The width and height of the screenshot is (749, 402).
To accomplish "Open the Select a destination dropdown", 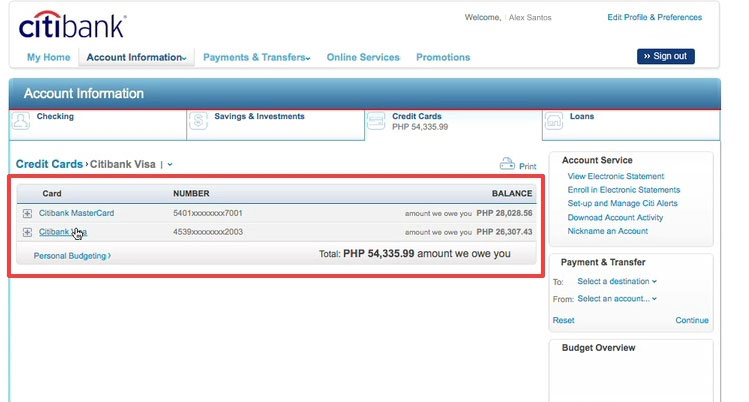I will click(x=617, y=281).
